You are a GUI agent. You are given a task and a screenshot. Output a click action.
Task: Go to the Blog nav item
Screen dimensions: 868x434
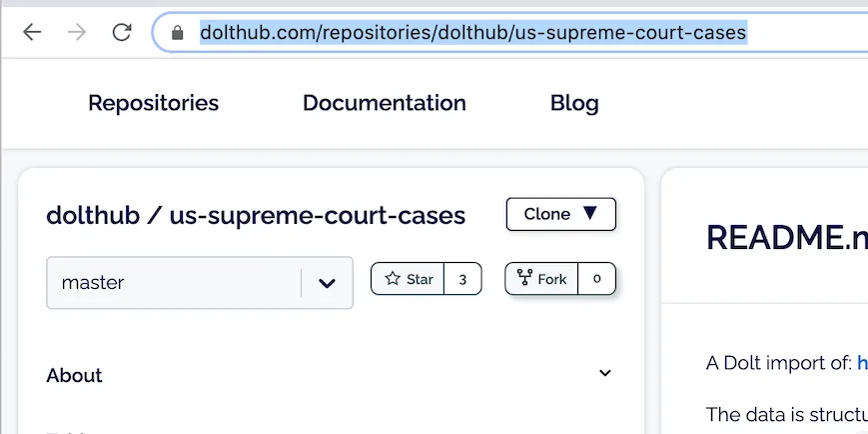click(x=574, y=103)
